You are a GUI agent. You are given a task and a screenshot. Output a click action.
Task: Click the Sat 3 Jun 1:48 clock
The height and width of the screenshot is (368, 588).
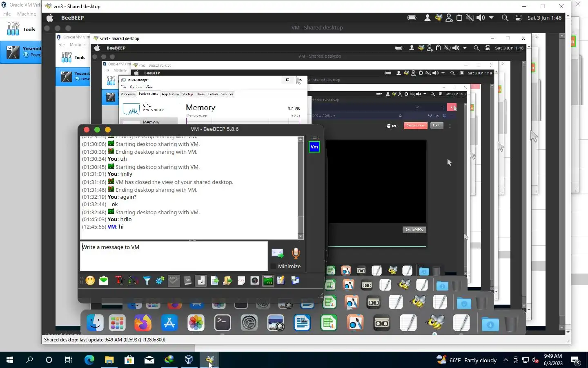click(x=544, y=18)
